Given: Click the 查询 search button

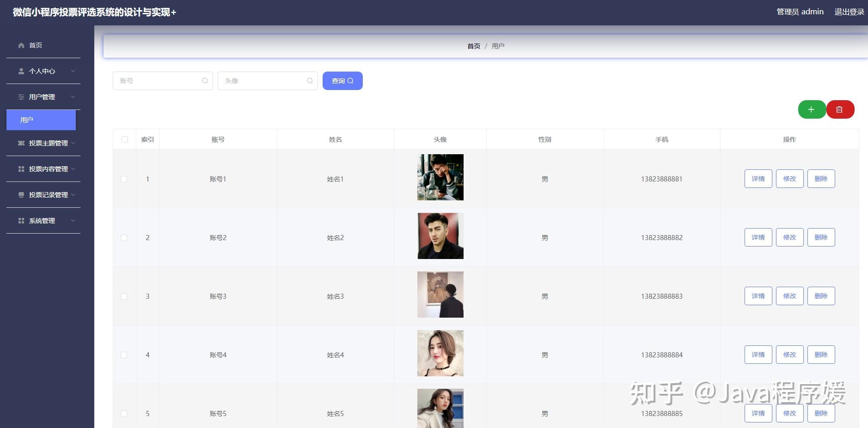Looking at the screenshot, I should pyautogui.click(x=342, y=80).
